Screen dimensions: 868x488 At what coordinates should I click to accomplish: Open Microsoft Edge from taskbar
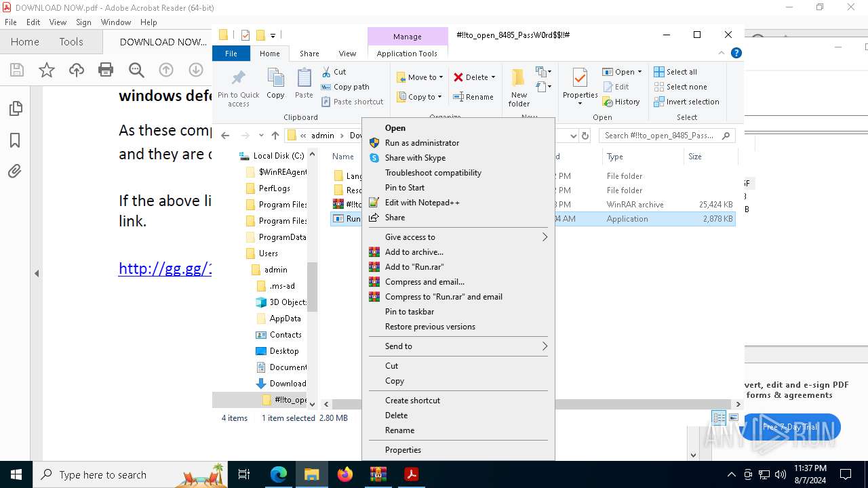(x=279, y=474)
